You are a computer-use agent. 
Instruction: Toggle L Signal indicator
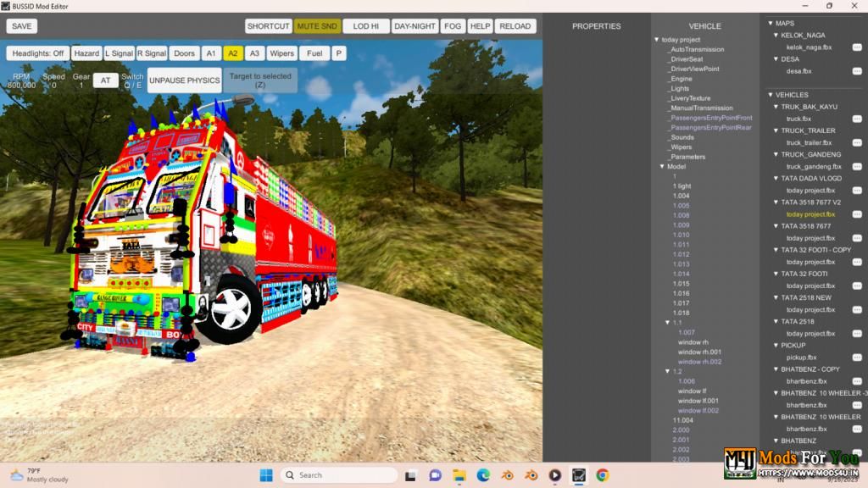point(119,53)
